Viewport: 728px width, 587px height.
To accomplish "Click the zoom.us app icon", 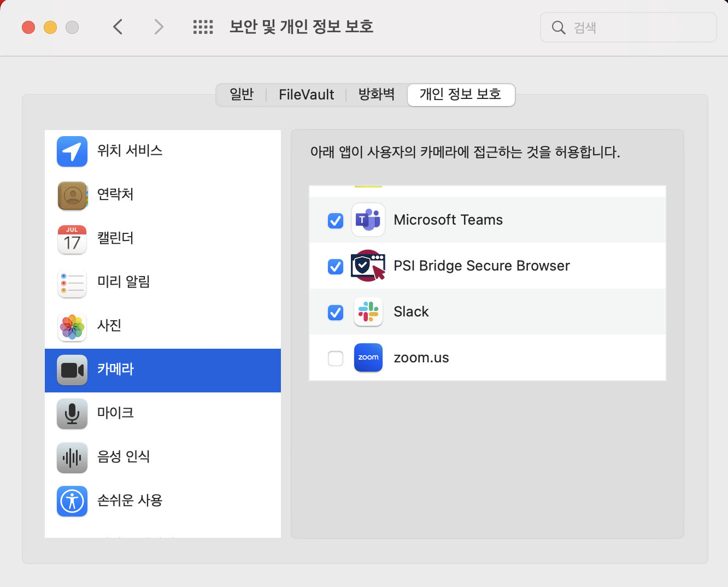I will (368, 357).
